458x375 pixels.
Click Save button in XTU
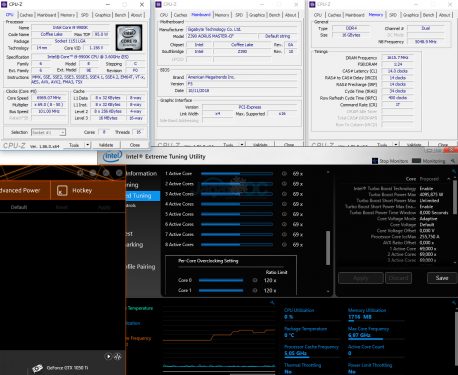(x=442, y=278)
